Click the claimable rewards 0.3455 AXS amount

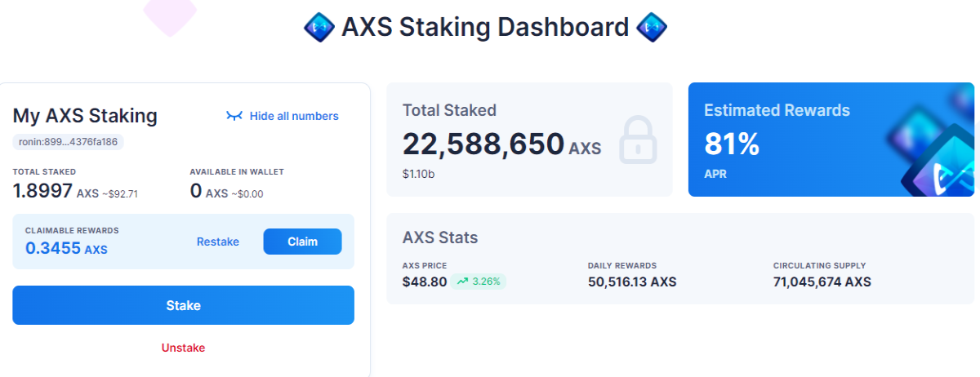[x=66, y=248]
